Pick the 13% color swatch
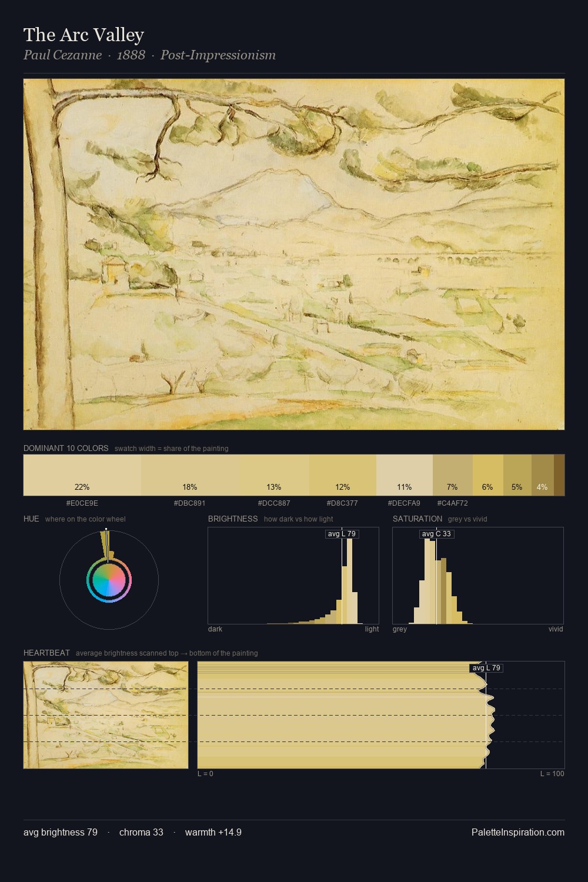The image size is (588, 882). (274, 475)
